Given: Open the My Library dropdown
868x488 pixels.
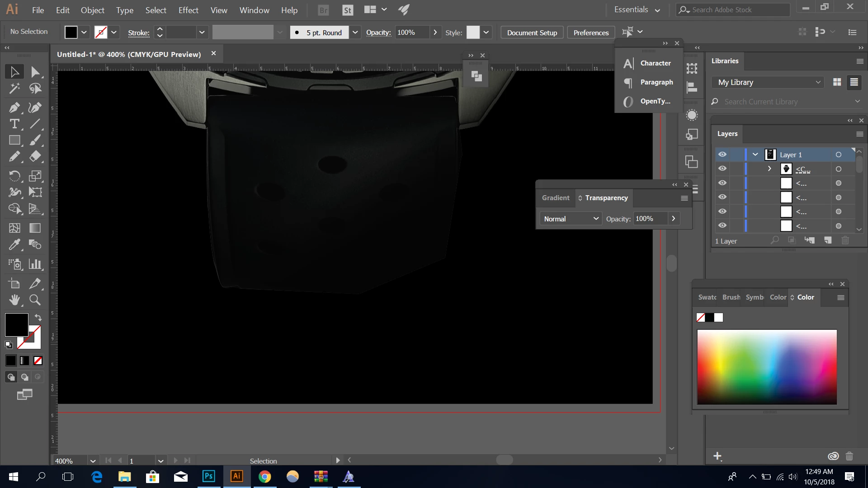Looking at the screenshot, I should (769, 82).
